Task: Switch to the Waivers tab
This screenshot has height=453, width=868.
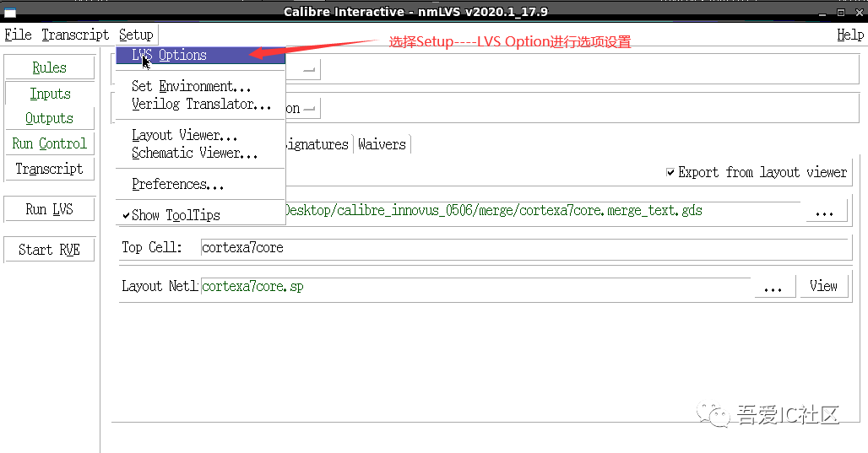Action: point(382,144)
